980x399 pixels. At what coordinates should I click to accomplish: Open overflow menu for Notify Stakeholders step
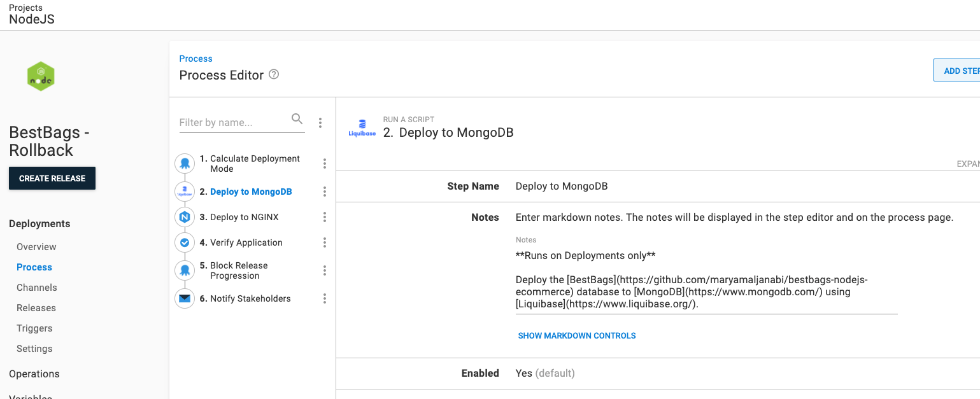click(x=325, y=298)
